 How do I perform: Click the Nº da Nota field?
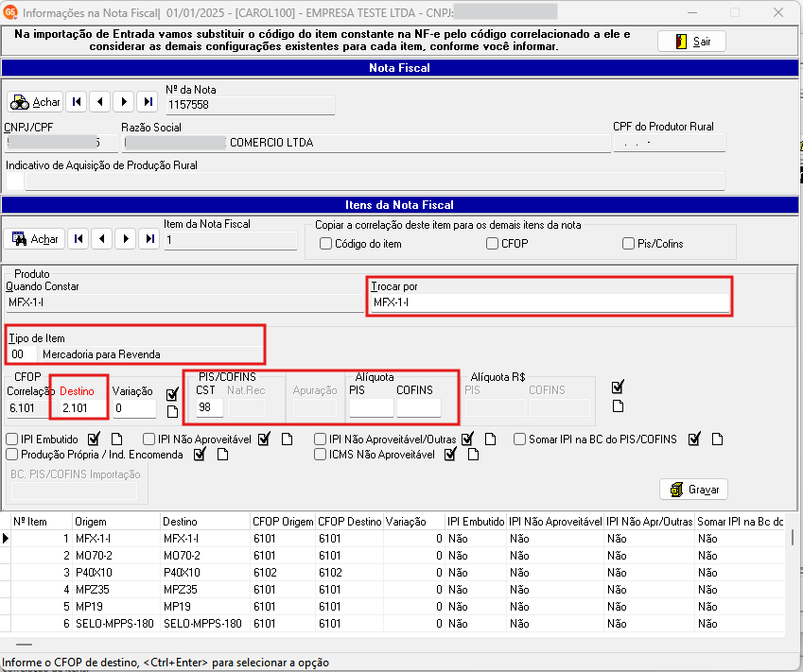pos(251,105)
